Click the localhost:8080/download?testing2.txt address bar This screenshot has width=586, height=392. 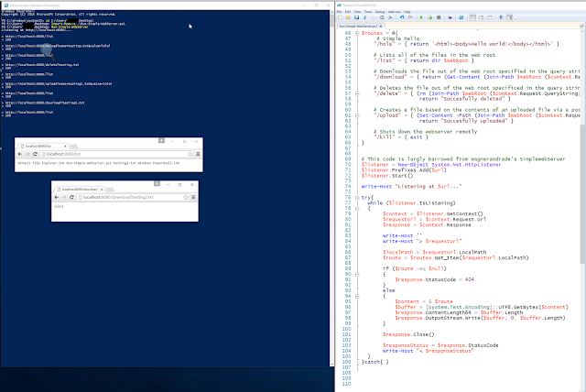pos(133,197)
